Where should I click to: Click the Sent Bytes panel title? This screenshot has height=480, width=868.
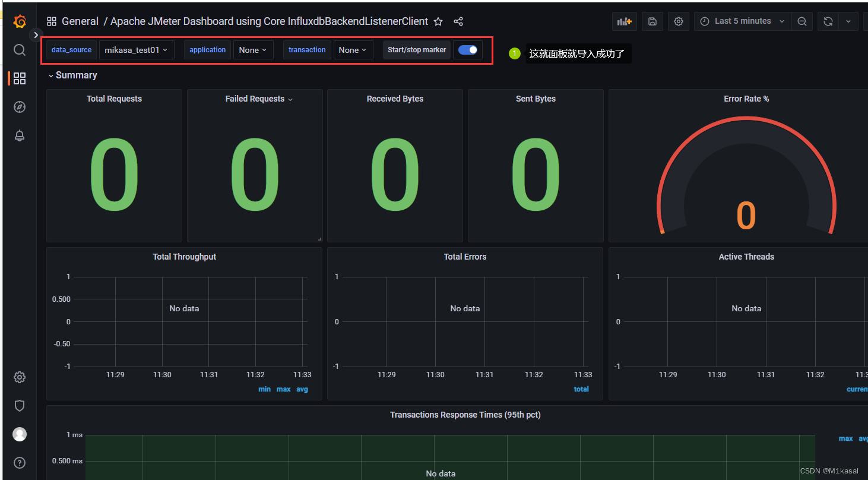coord(536,99)
